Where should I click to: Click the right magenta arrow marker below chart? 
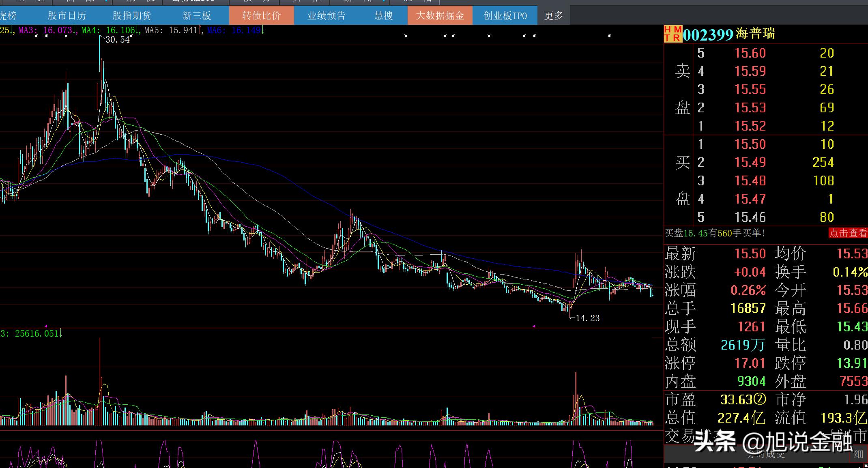pos(534,326)
